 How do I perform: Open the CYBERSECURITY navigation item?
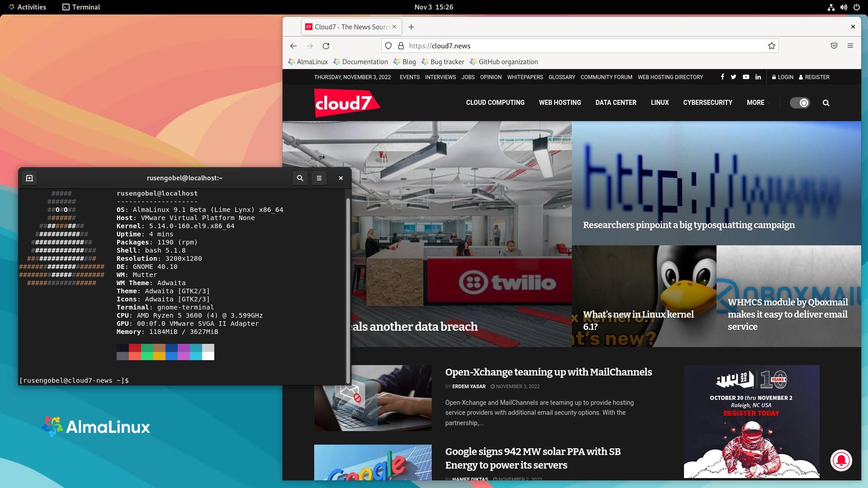point(708,103)
